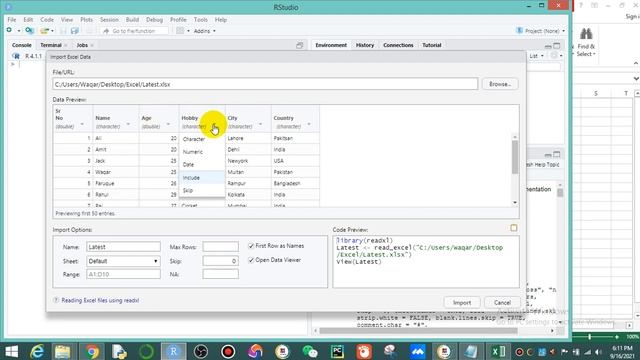Toggle First Row as Names checkbox
The width and height of the screenshot is (640, 360).
(251, 246)
